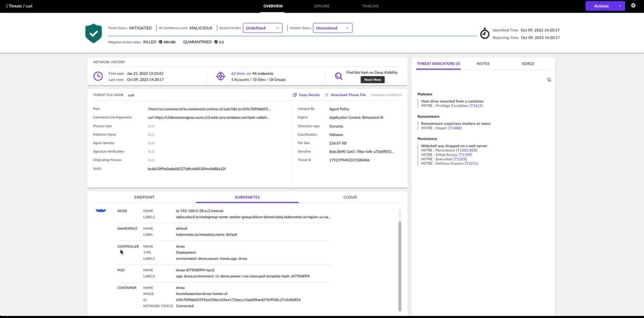Screen dimensions: 644x318
Task: Click the search icon in Threat Indicators panel
Action: coord(549,80)
